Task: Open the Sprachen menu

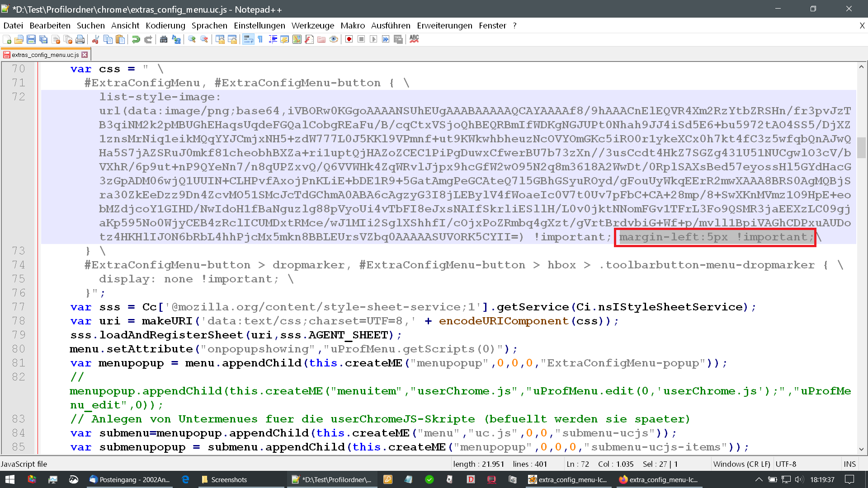Action: (209, 26)
